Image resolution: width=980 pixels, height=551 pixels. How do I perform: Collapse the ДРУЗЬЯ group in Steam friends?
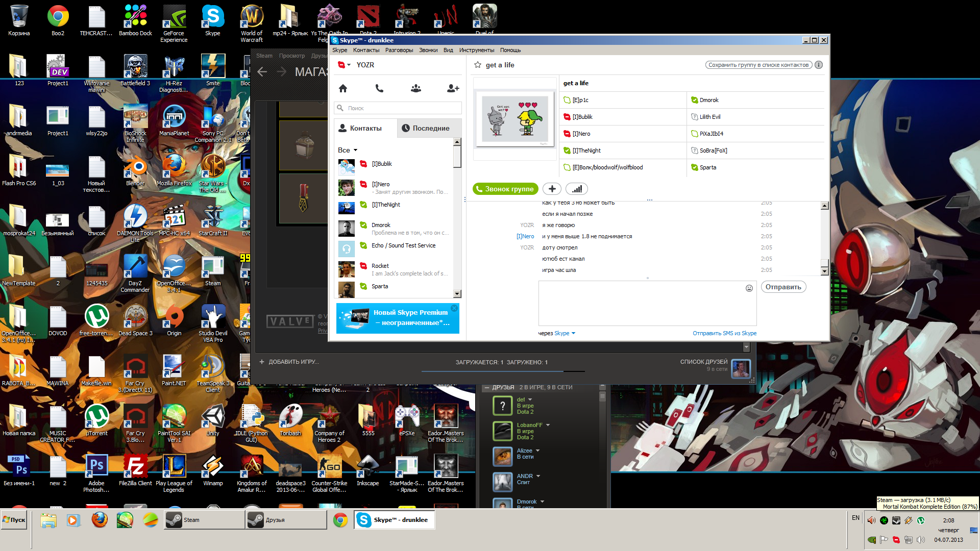point(486,388)
